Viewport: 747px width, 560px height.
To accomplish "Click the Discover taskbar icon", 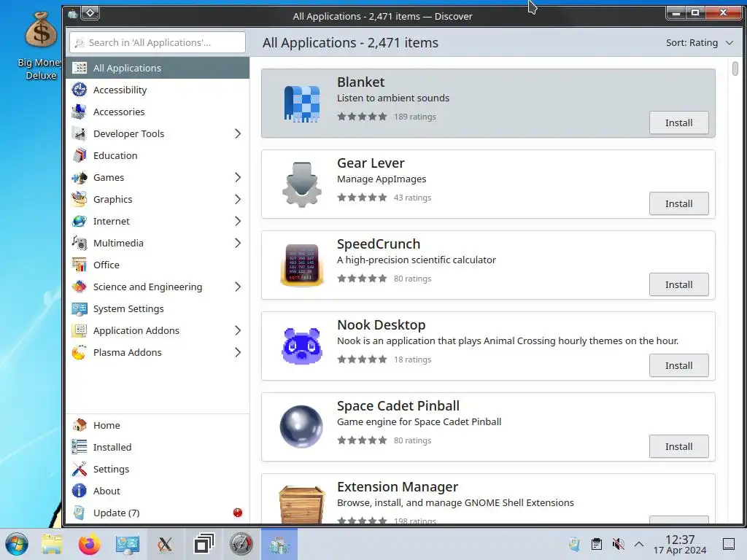I will 279,544.
